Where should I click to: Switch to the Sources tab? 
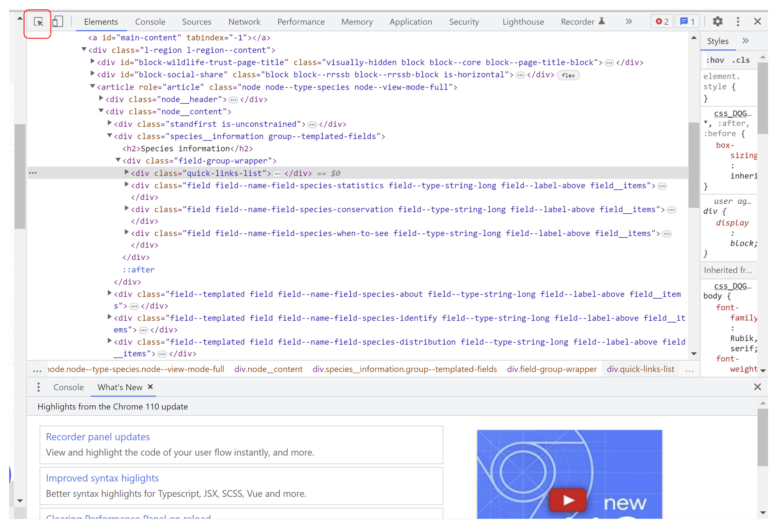pos(197,22)
